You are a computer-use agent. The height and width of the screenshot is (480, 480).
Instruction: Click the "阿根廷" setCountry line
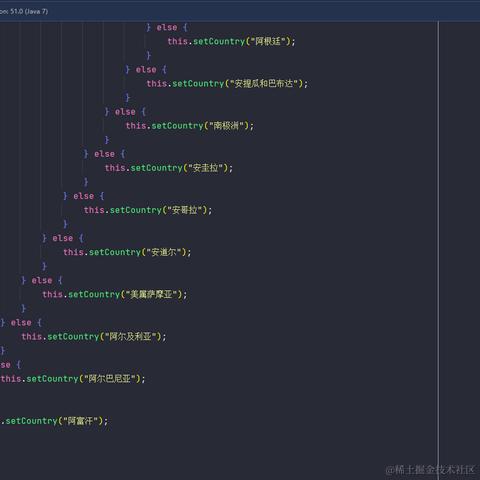click(x=231, y=41)
